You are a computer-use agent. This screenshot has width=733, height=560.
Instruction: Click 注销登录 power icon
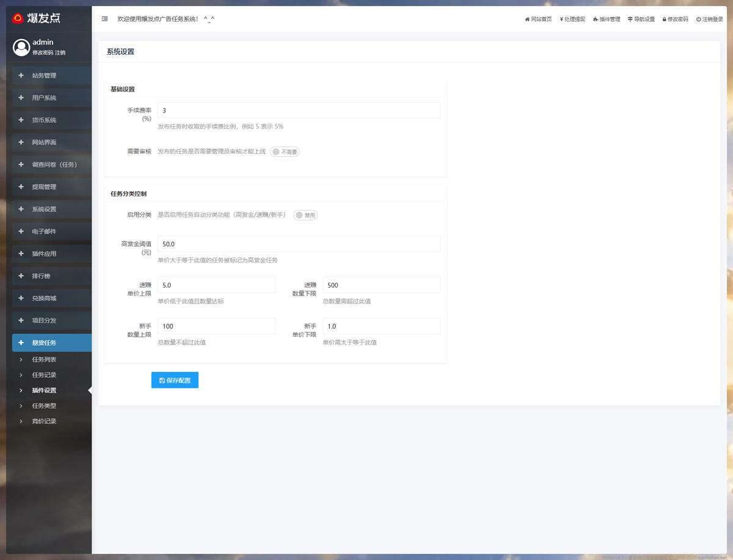click(x=698, y=20)
